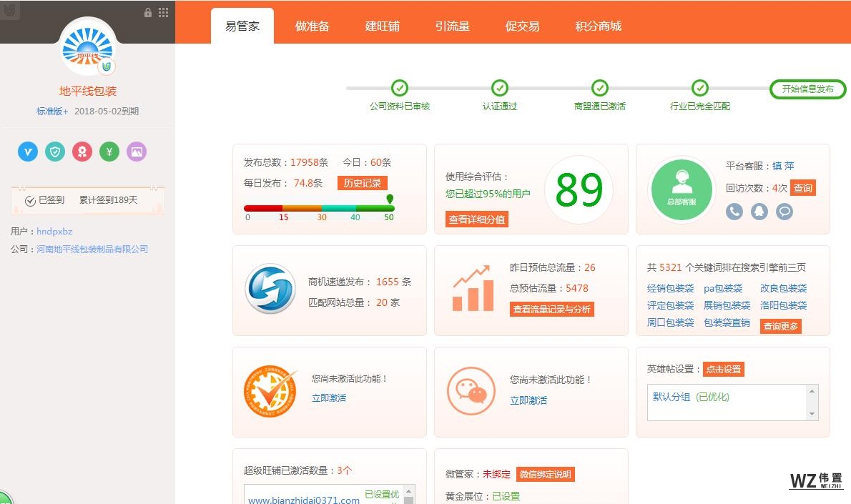Click the speech bubble message icon
Screen dimensions: 851x504
coord(784,212)
